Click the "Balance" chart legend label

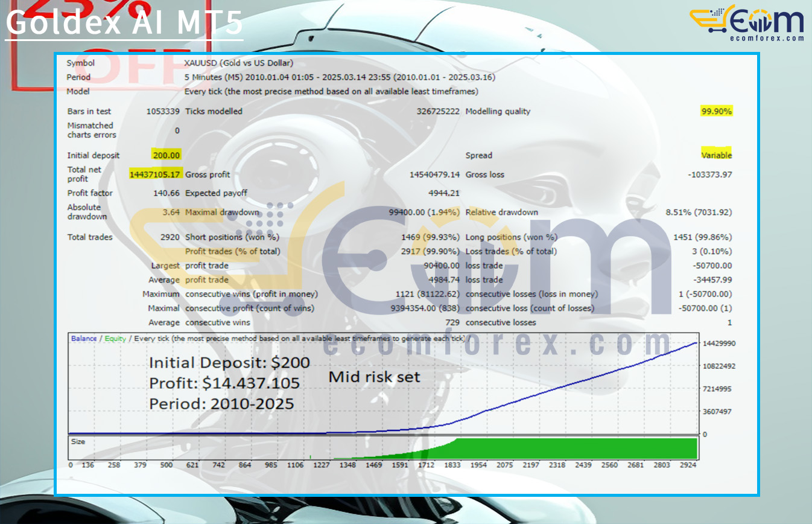pos(84,339)
